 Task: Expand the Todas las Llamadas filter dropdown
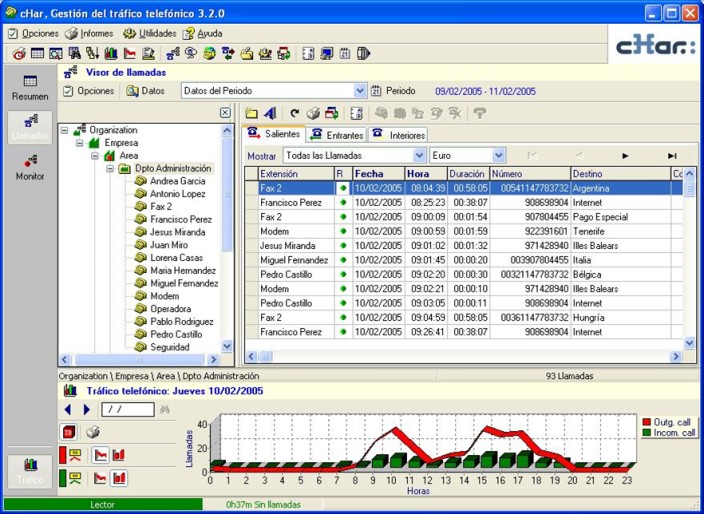(419, 156)
